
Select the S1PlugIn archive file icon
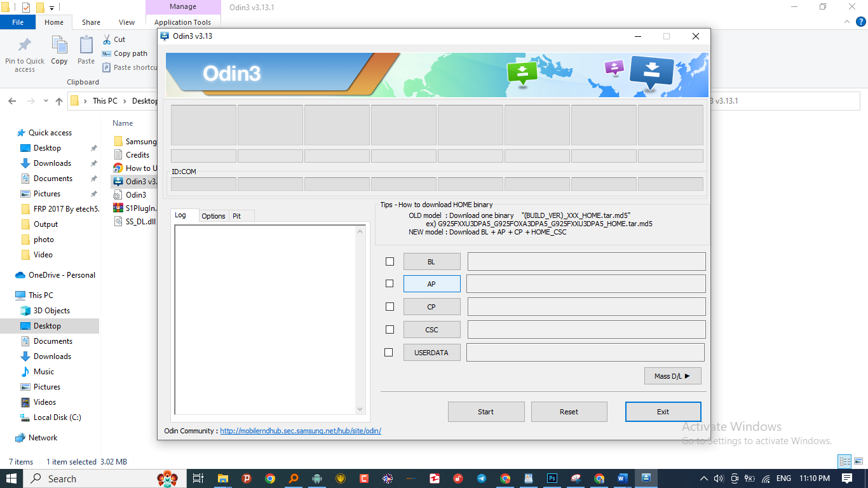[118, 208]
